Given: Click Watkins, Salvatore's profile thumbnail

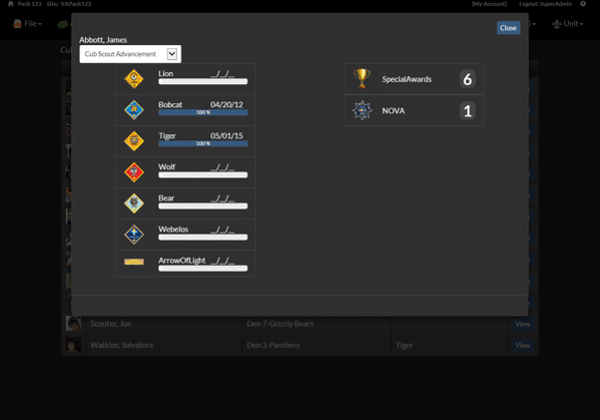Looking at the screenshot, I should (73, 345).
